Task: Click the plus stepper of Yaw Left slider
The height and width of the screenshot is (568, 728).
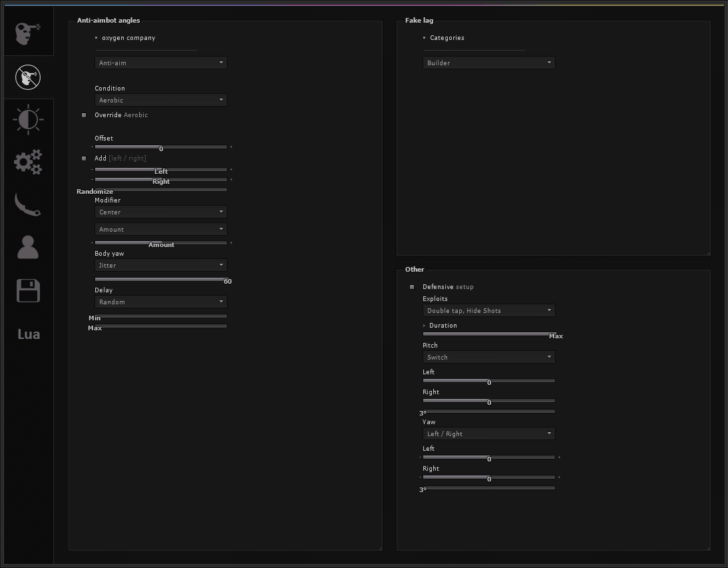Action: click(560, 457)
